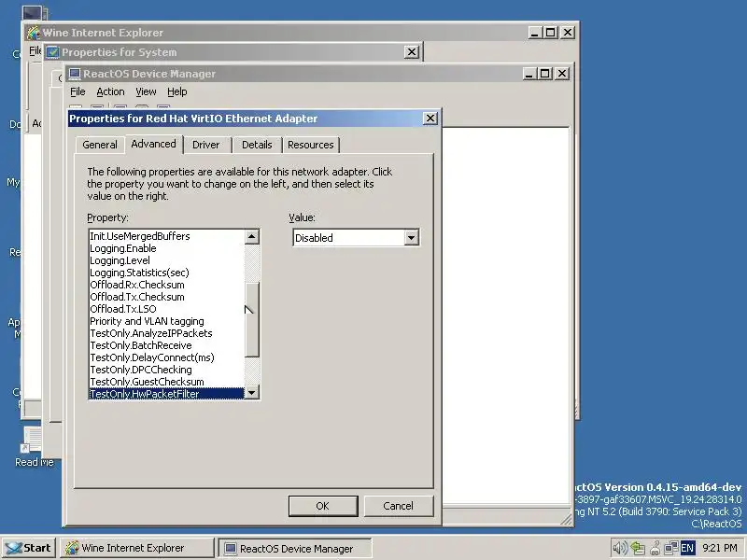Open the Action menu in Device Manager

click(x=110, y=91)
